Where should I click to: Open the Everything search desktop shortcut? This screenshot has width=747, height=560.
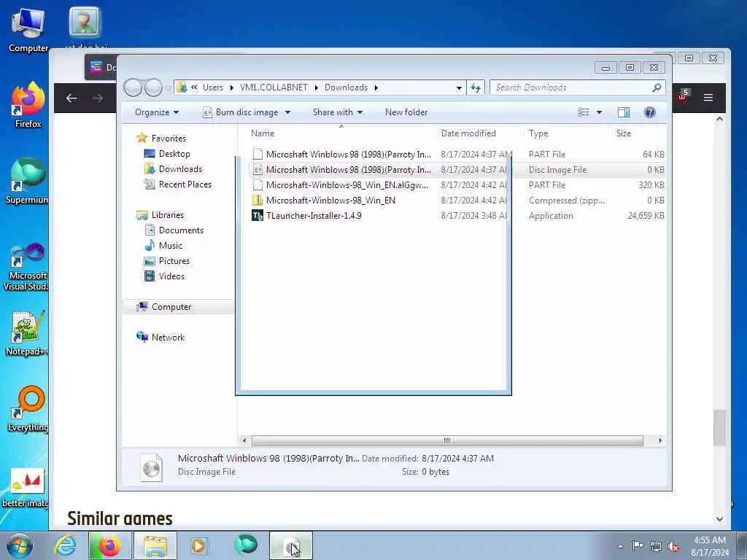click(28, 408)
